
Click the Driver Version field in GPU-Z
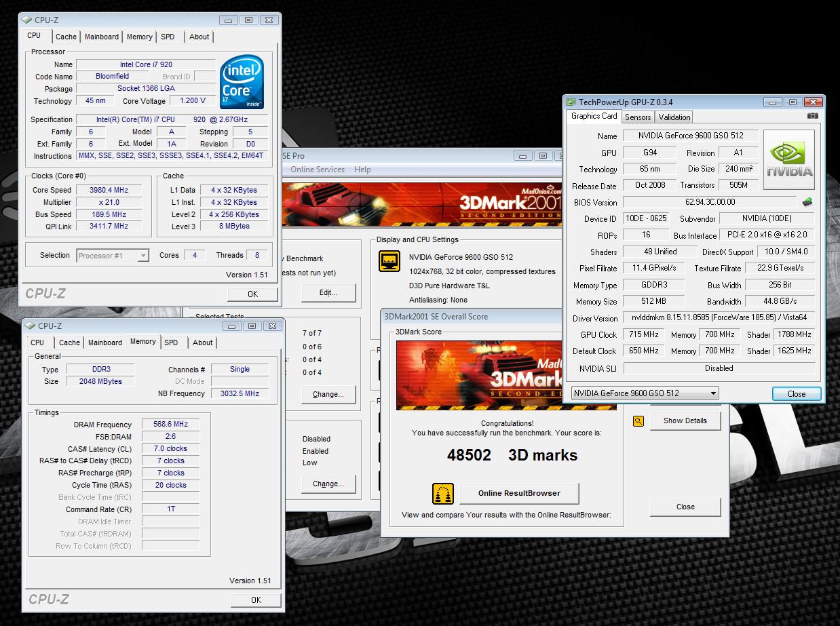click(719, 318)
